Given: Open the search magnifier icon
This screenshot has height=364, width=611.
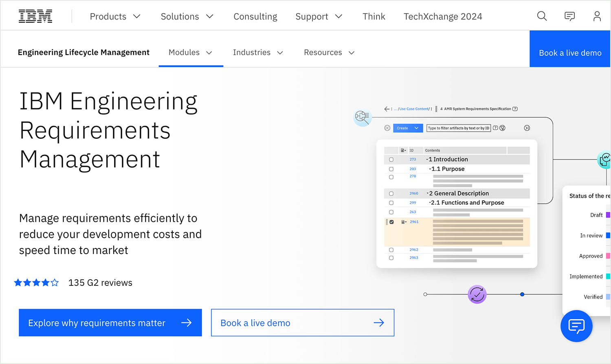Looking at the screenshot, I should [x=542, y=16].
